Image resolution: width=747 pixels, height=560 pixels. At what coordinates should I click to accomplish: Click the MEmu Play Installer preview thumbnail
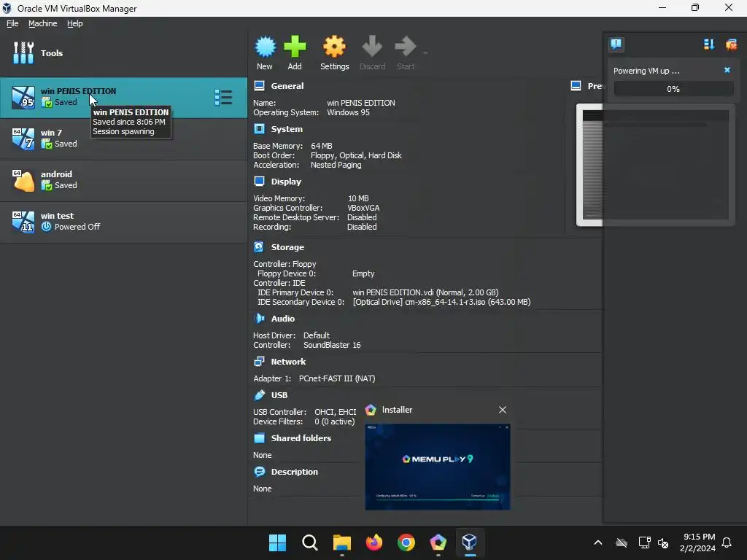click(438, 467)
